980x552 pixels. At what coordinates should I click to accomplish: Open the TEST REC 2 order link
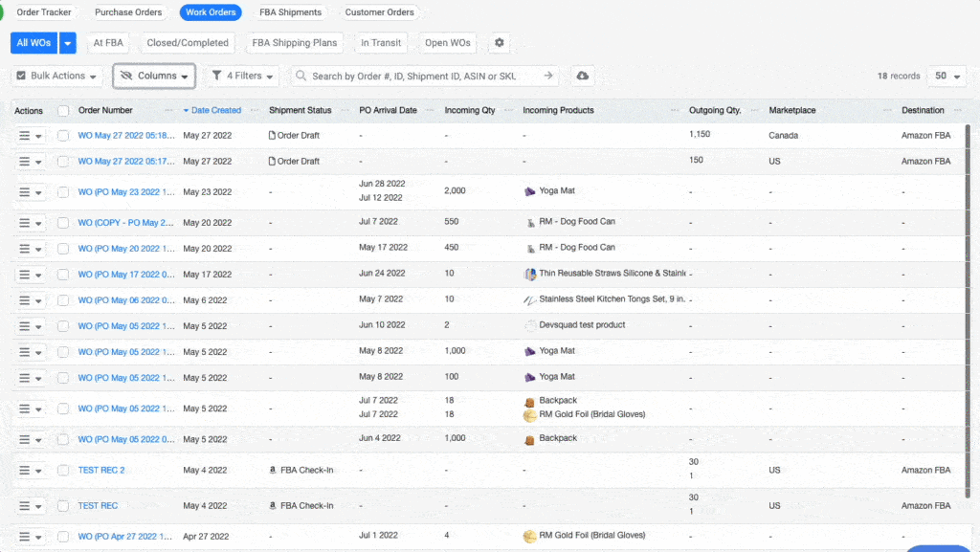(x=101, y=471)
